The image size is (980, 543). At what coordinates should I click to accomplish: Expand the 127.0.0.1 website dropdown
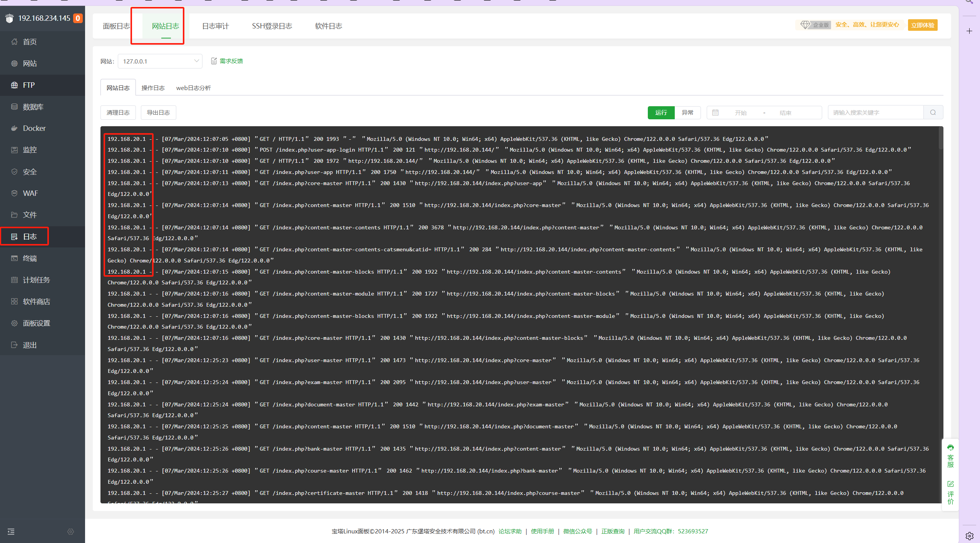160,61
